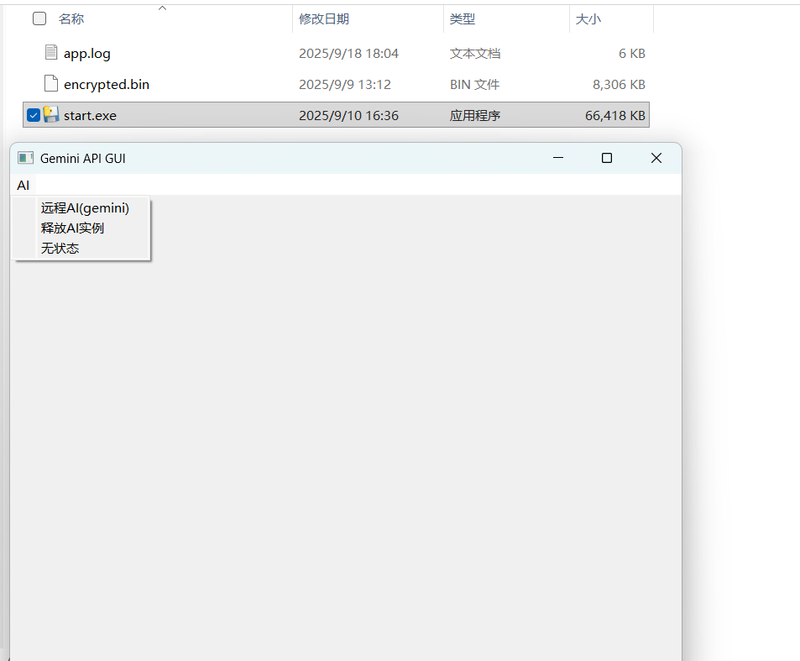Choose 远程AI(gemini) from the AI menu
800x661 pixels.
[85, 208]
